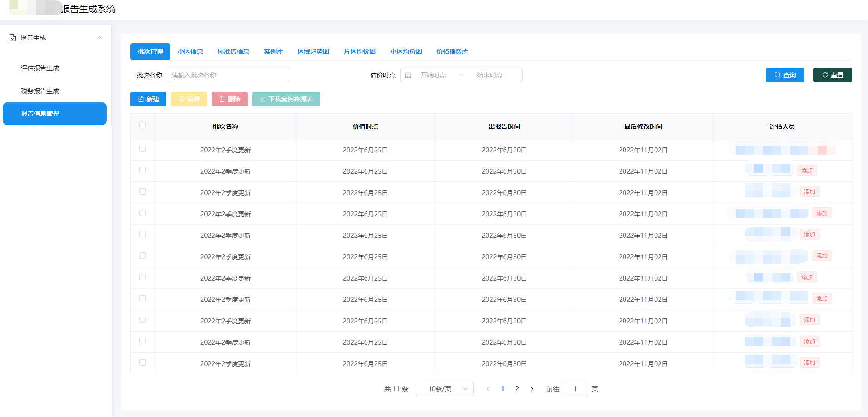Tick the checkbox of the first table row
This screenshot has height=417, width=868.
[x=143, y=149]
